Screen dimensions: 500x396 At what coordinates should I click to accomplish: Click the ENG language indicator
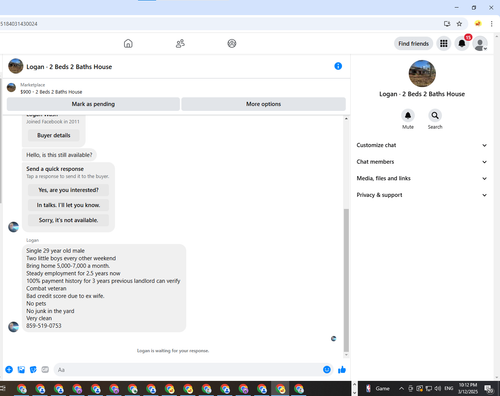[449, 388]
